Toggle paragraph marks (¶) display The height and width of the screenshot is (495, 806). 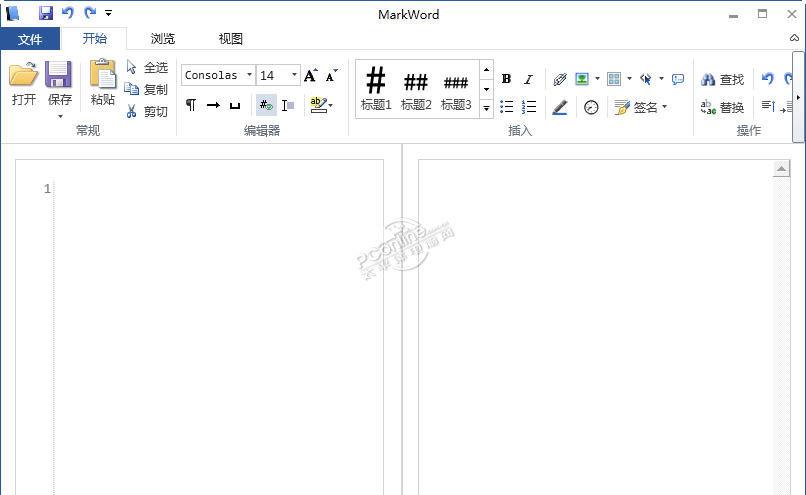pyautogui.click(x=191, y=105)
